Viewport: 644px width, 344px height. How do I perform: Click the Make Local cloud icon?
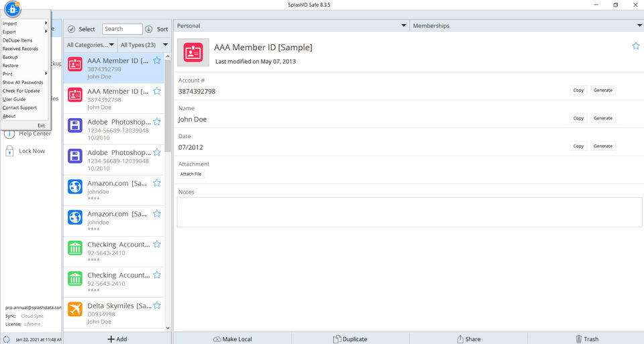pyautogui.click(x=217, y=339)
